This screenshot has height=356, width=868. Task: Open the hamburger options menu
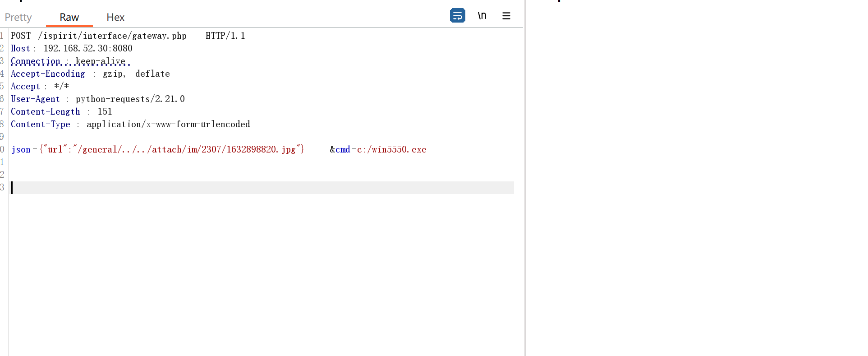tap(506, 16)
